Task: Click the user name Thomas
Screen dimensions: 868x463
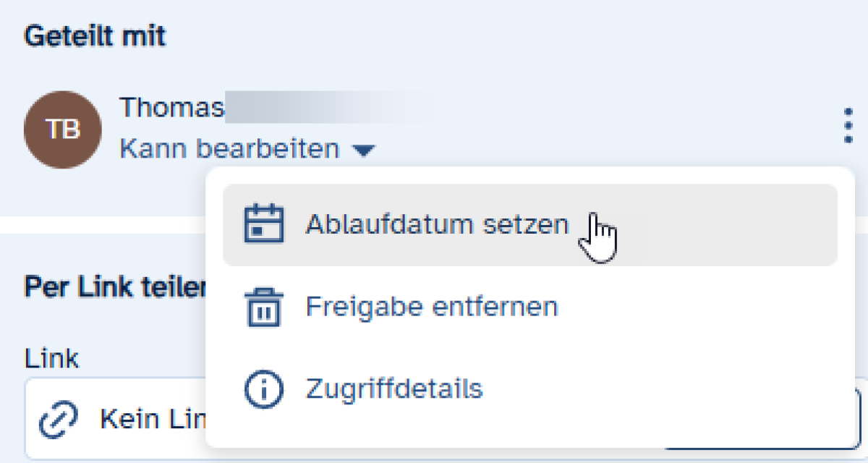Action: tap(171, 108)
